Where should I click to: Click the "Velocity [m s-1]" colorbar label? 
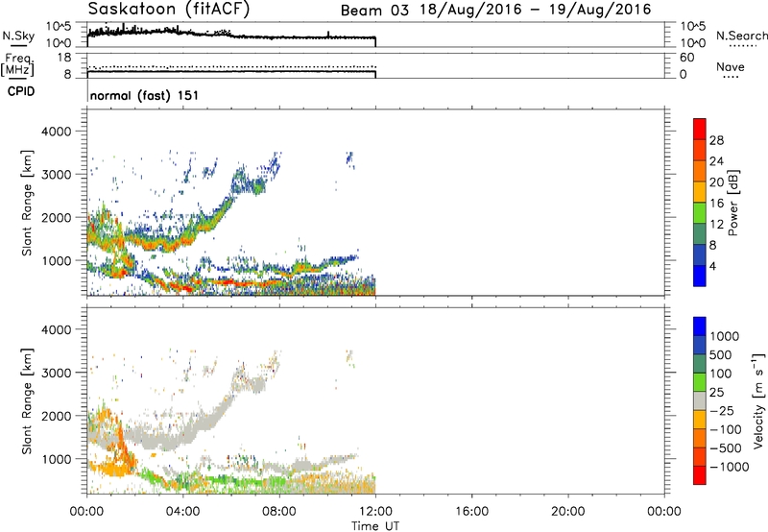[x=758, y=400]
